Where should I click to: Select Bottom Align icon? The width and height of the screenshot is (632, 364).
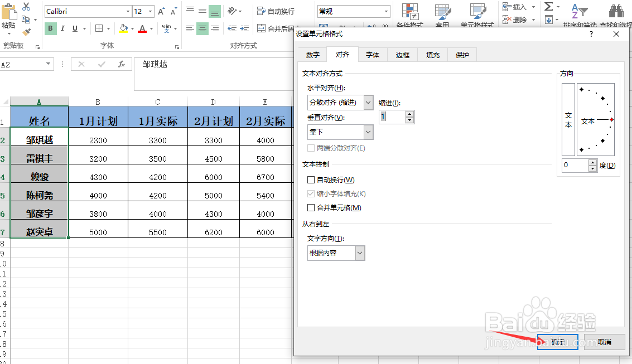click(215, 11)
